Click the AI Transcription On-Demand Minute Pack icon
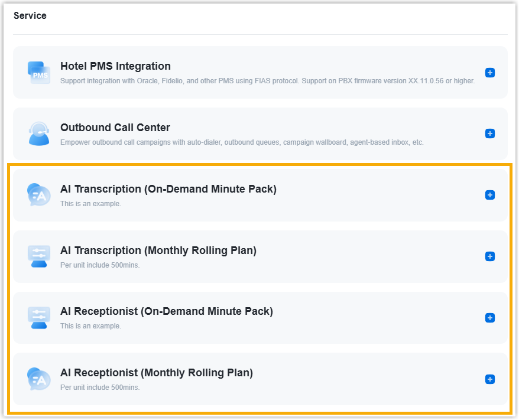The height and width of the screenshot is (420, 519). pyautogui.click(x=39, y=195)
